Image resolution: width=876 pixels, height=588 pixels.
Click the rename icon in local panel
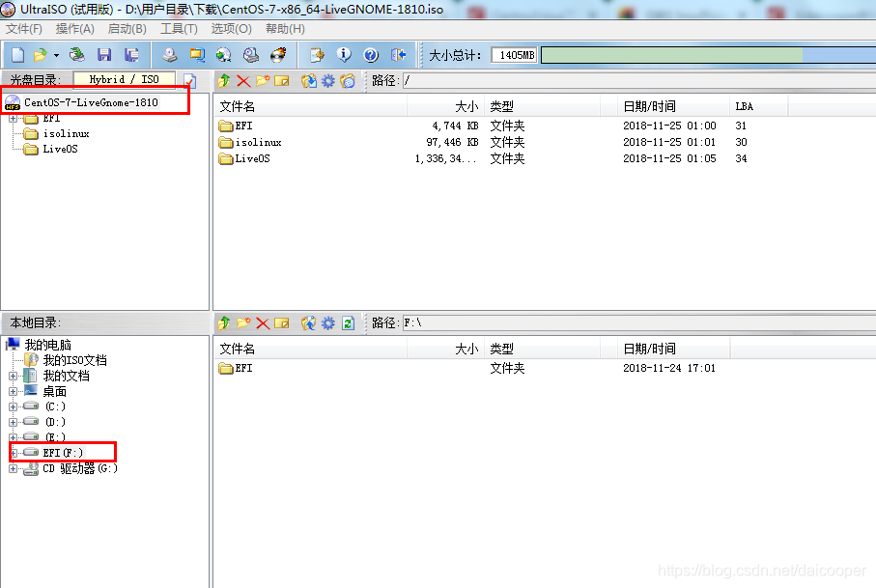click(x=282, y=322)
